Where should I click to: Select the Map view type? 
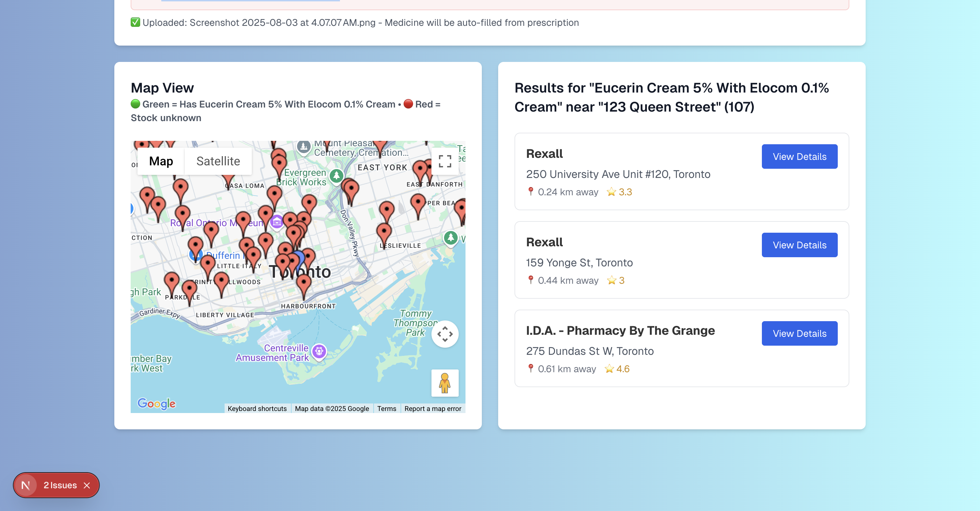[x=161, y=161]
